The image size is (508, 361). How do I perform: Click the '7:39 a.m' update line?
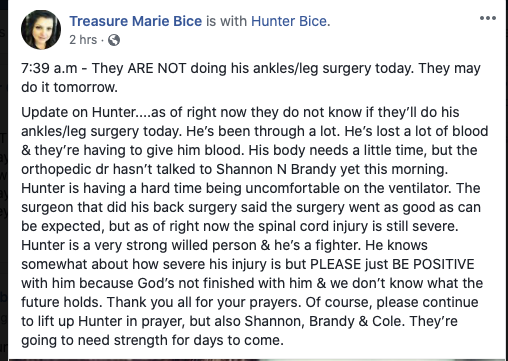click(x=251, y=68)
